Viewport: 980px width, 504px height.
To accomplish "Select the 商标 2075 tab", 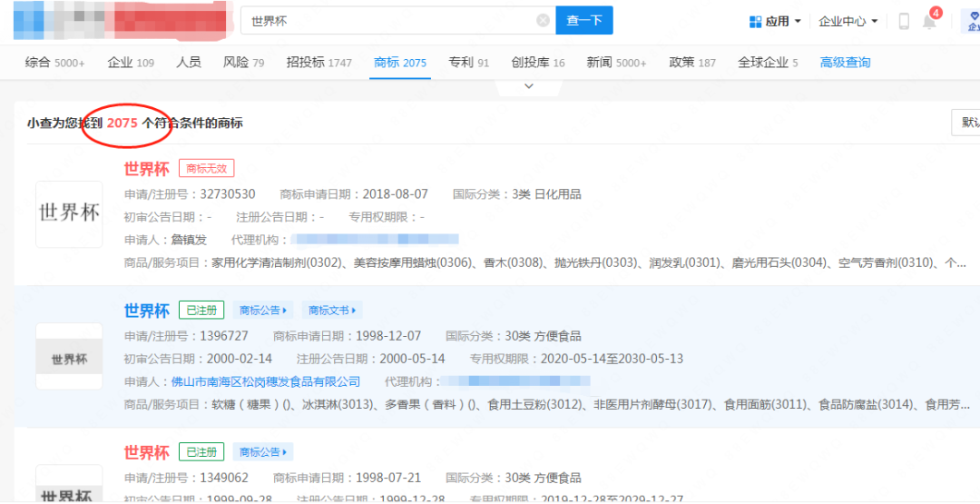I will 400,63.
